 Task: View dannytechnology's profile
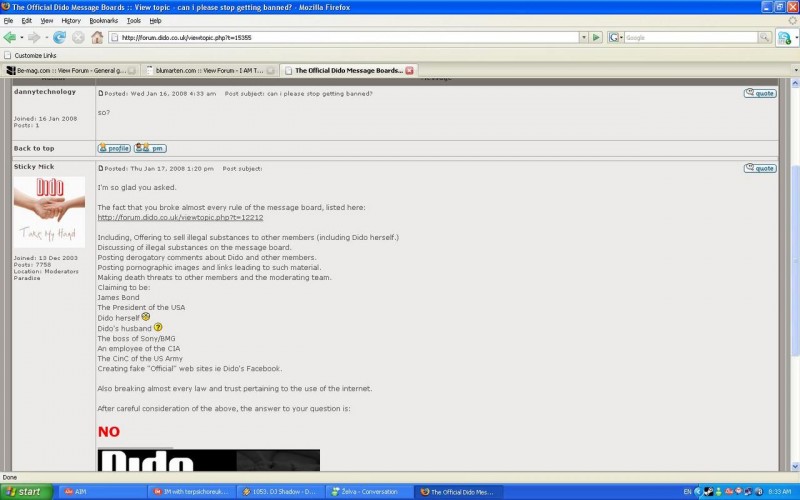[x=114, y=148]
